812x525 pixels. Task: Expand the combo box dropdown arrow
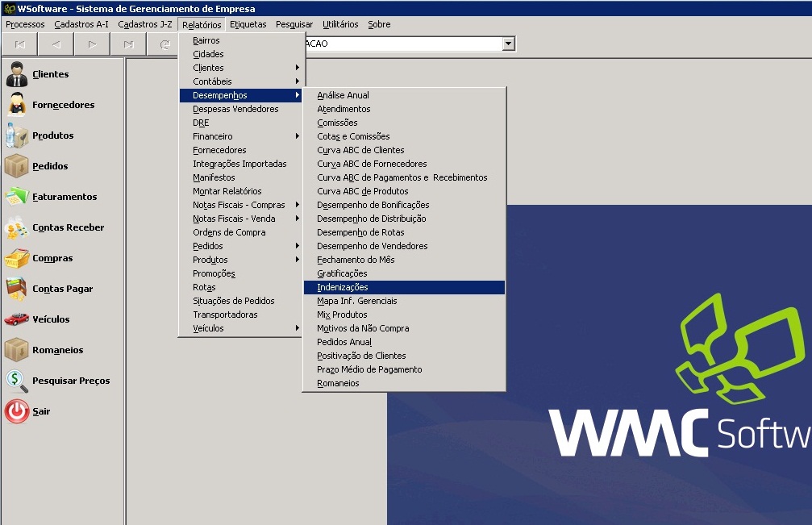point(508,44)
